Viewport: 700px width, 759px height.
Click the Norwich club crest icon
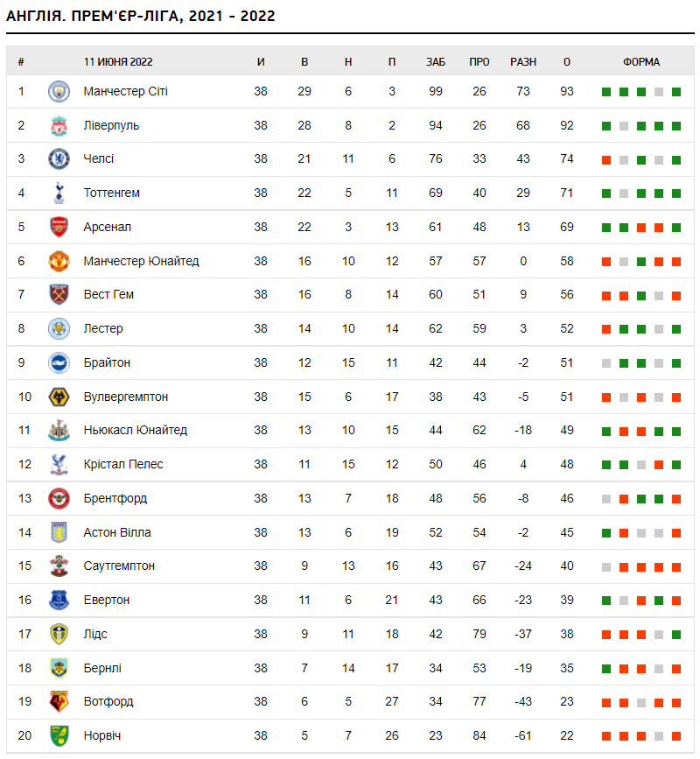59,735
